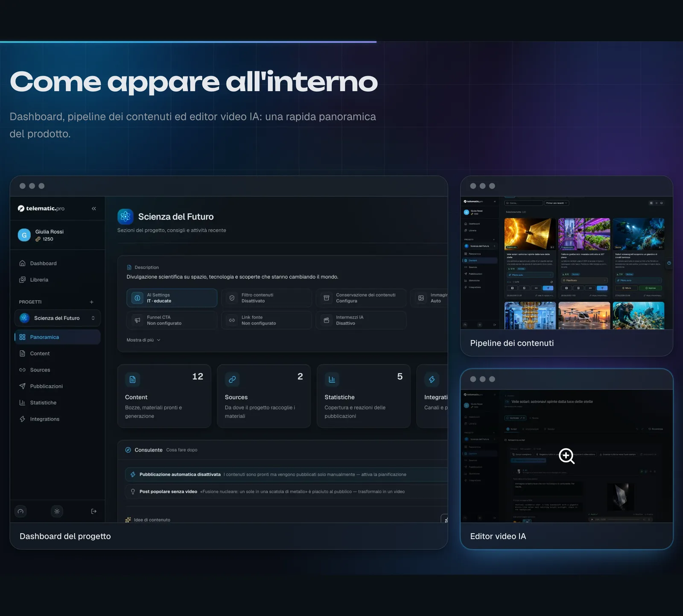Click the Statistiche chart icon in the sidebar

23,403
